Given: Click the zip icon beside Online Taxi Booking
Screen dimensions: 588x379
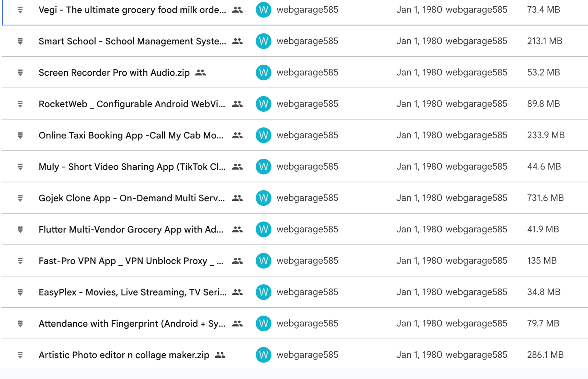Looking at the screenshot, I should (20, 136).
